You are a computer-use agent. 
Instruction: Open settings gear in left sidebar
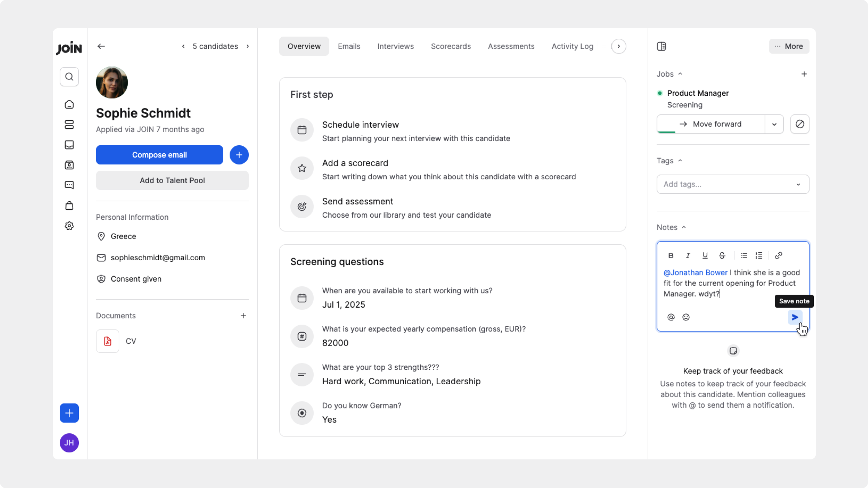click(x=69, y=226)
